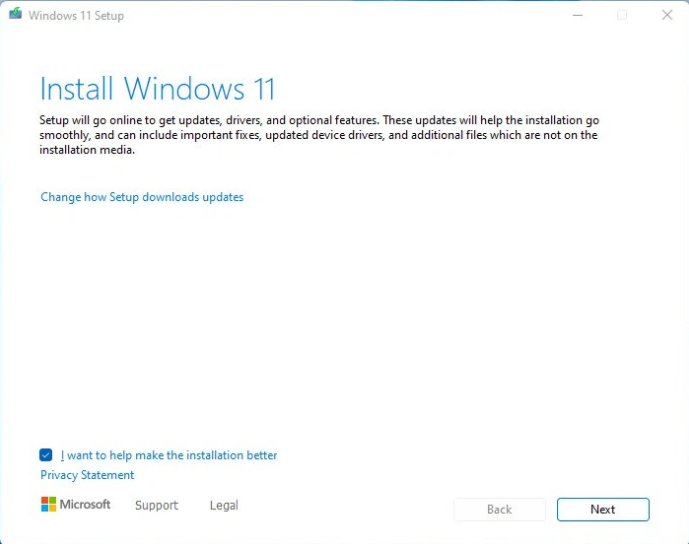Screen dimensions: 689x544
Task: Click the underlined "I" in the checkbox label
Action: 62,455
